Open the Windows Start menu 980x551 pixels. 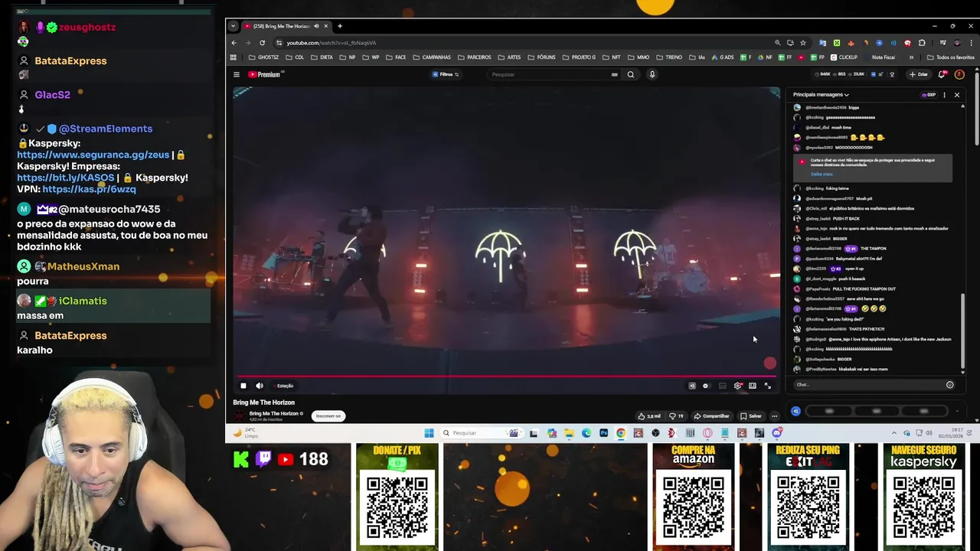click(x=429, y=433)
